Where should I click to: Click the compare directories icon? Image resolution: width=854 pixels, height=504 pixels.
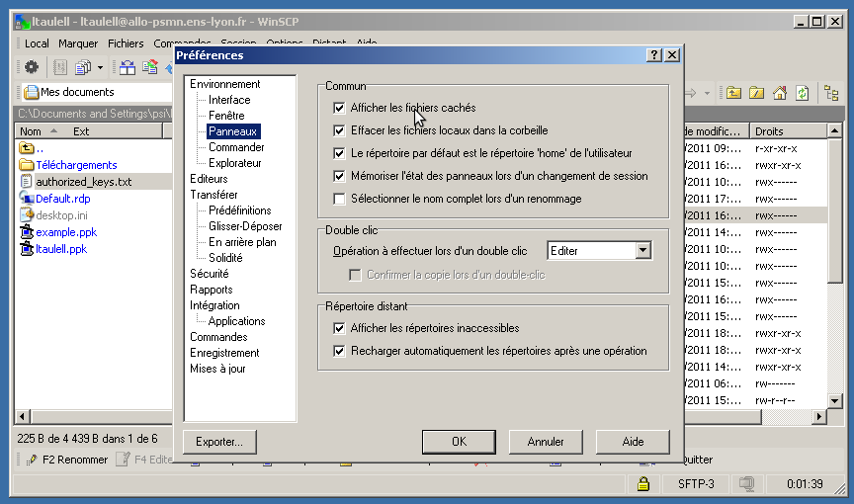click(128, 67)
